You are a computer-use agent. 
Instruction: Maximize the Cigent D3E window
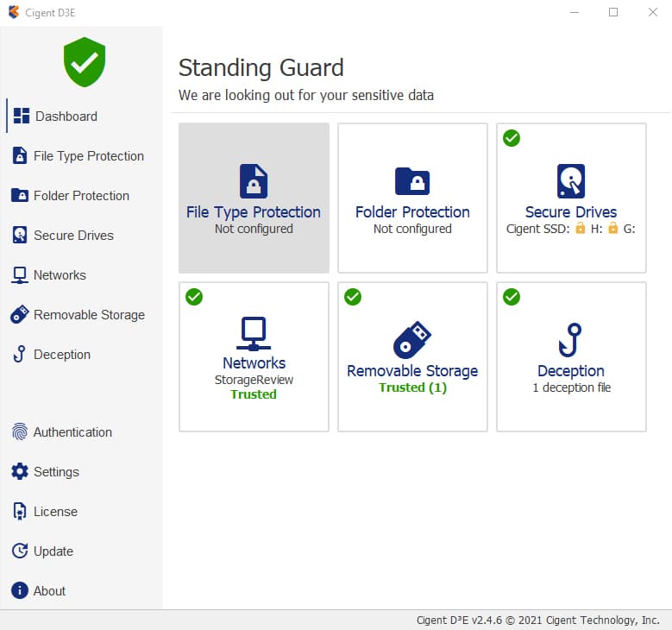pos(613,12)
